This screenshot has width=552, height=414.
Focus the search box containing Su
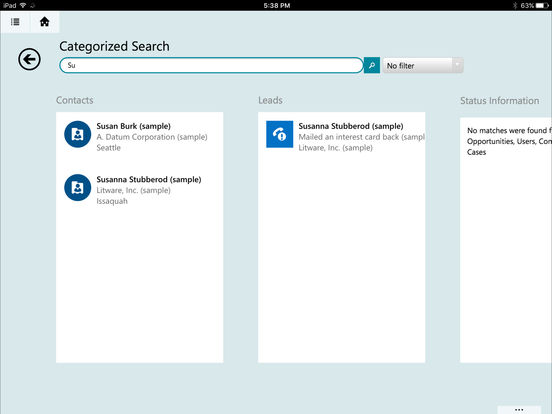point(211,65)
